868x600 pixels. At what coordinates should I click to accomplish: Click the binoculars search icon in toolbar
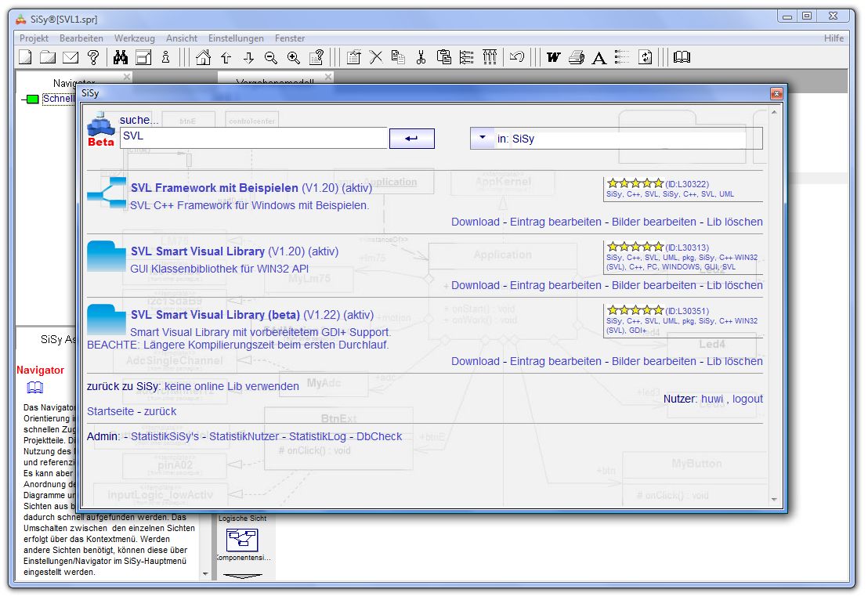point(121,57)
